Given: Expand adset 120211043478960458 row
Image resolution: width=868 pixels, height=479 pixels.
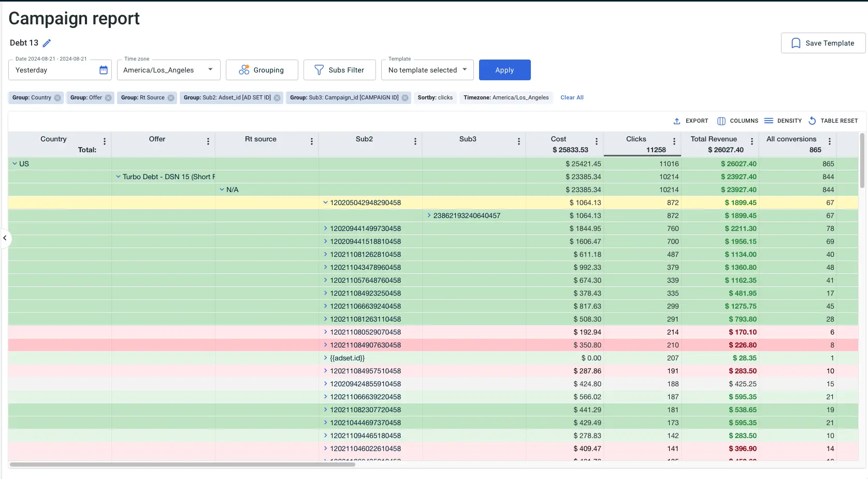Looking at the screenshot, I should click(325, 267).
